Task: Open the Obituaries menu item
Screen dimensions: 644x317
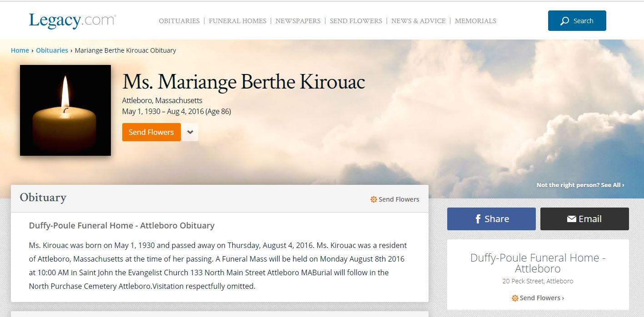Action: (x=179, y=21)
